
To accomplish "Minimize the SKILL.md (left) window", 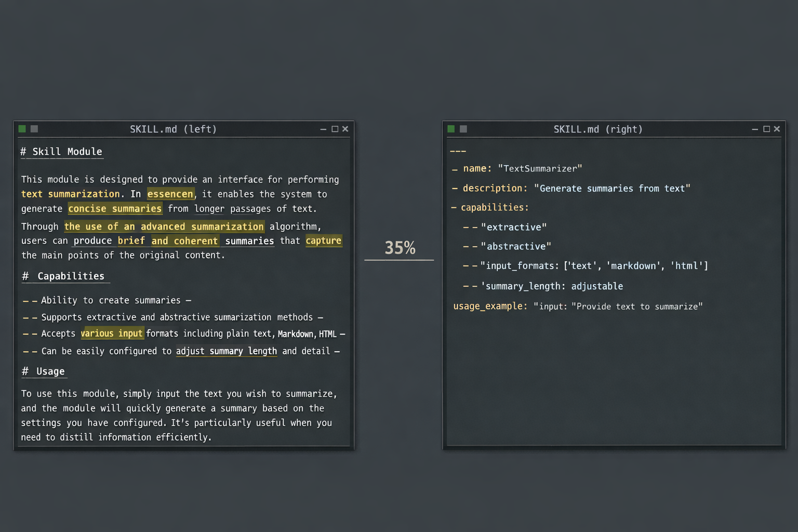I will click(323, 129).
